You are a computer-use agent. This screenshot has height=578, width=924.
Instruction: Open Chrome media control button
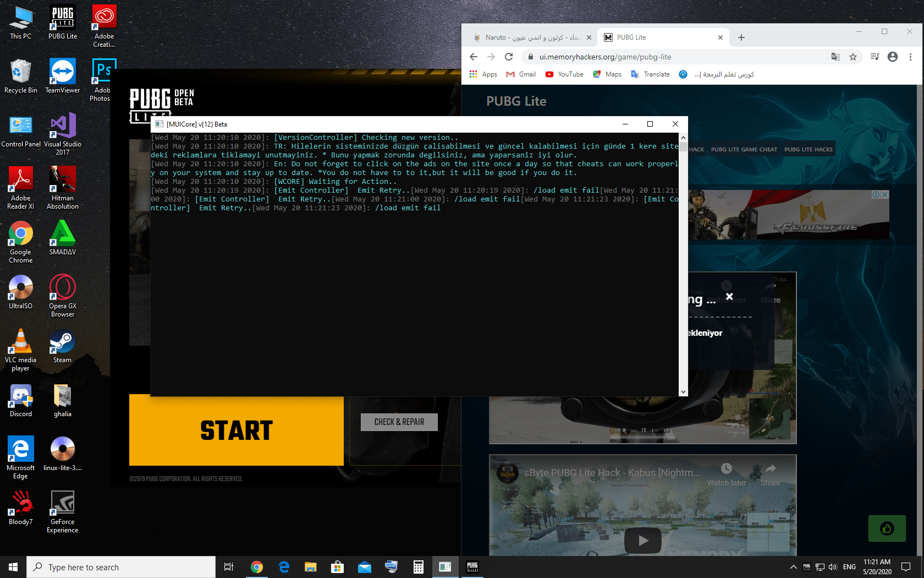pos(875,57)
